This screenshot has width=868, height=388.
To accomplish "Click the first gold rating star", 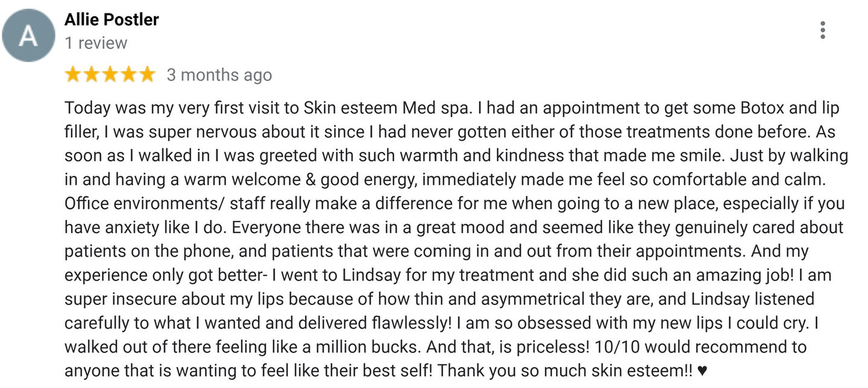I will pos(73,75).
